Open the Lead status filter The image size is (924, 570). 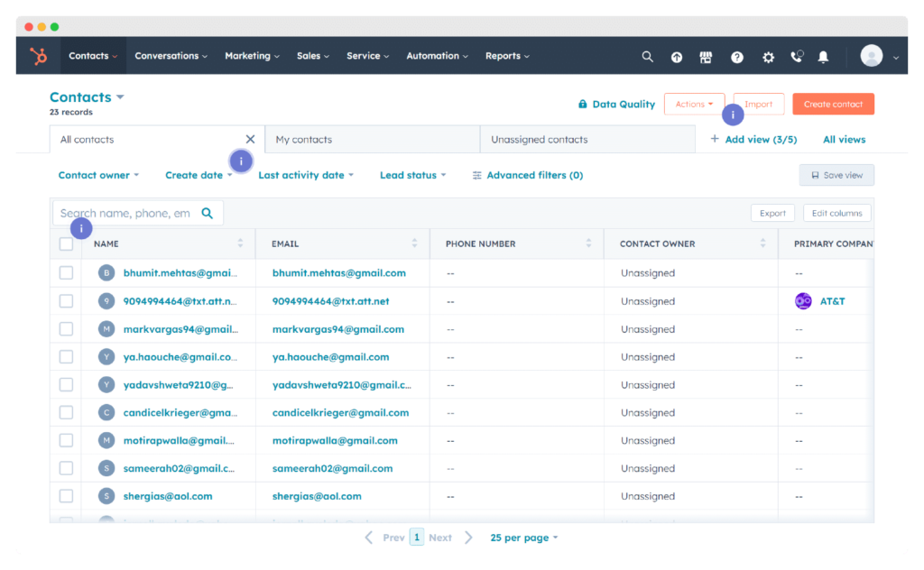[412, 176]
